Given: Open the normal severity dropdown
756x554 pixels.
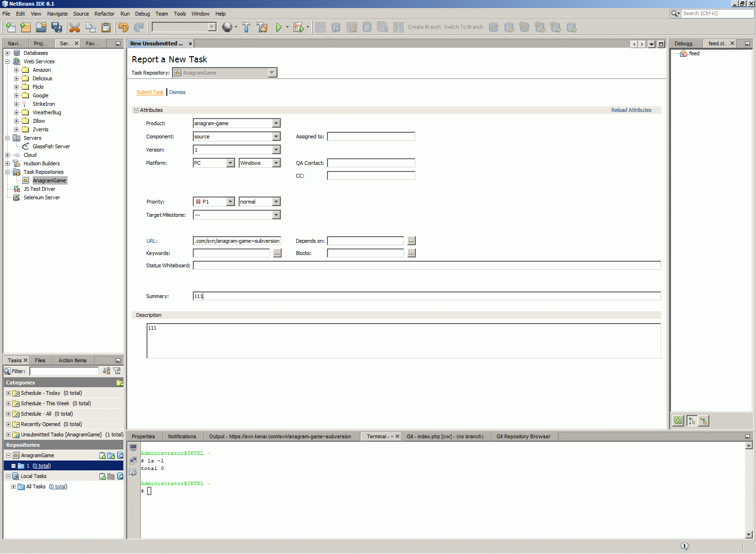Looking at the screenshot, I should click(276, 202).
